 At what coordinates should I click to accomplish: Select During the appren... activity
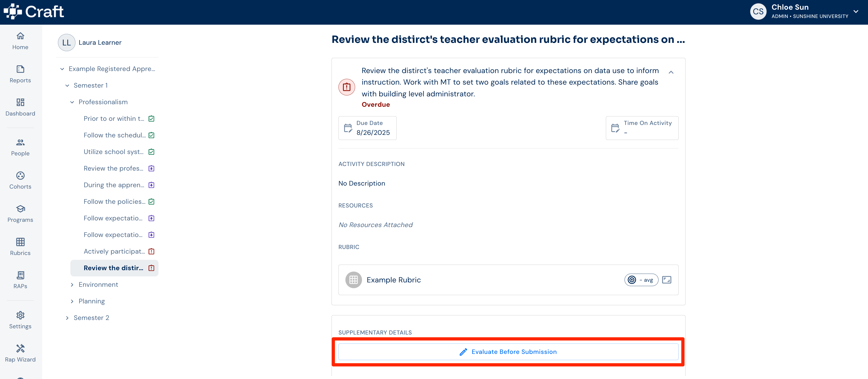pos(114,185)
